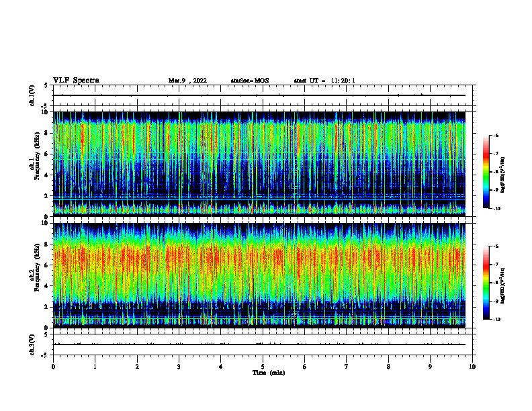This screenshot has width=532, height=411.
Task: Click the ch.2 spectrogram plot area
Action: pyautogui.click(x=259, y=275)
